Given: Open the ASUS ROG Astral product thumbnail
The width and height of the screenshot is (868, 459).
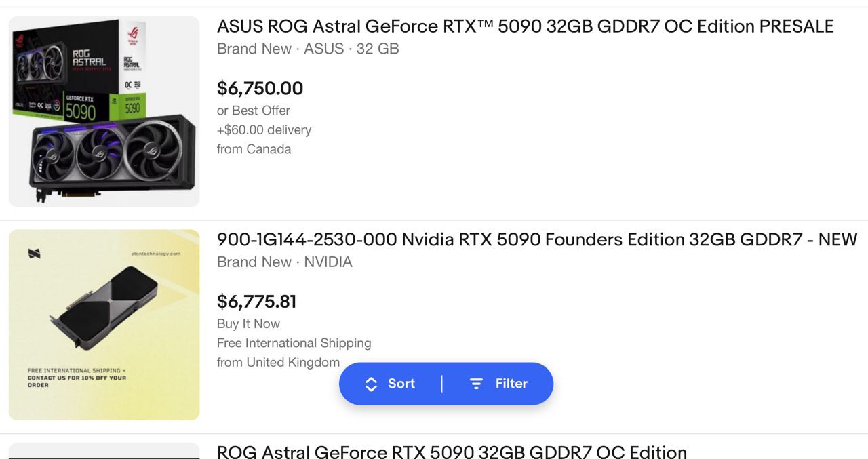Looking at the screenshot, I should click(104, 112).
